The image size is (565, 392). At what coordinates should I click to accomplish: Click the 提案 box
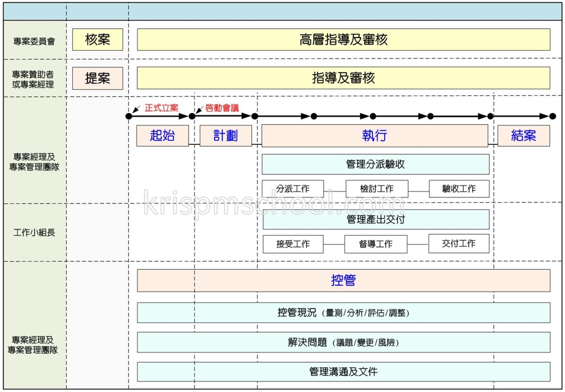[98, 78]
